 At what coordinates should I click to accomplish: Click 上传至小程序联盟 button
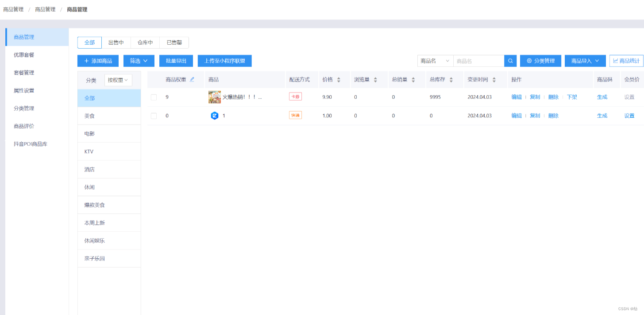tap(225, 61)
